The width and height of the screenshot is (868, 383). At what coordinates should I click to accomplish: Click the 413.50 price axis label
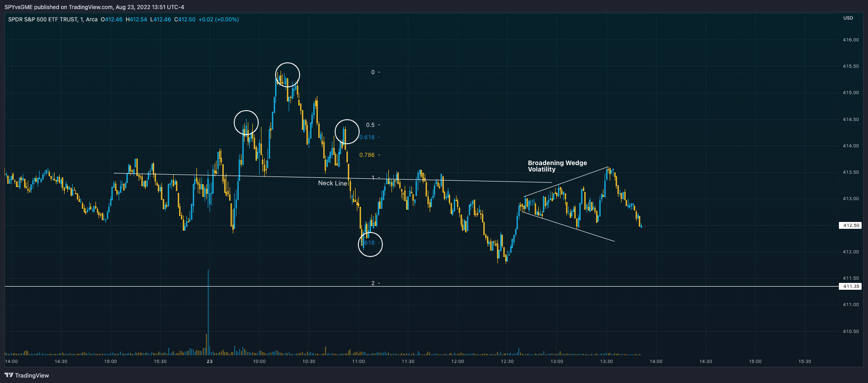(x=851, y=172)
